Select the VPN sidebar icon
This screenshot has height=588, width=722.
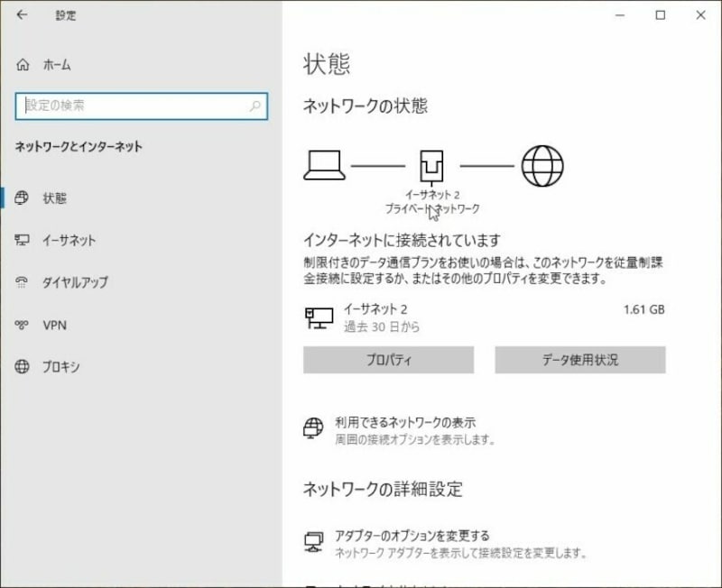coord(22,325)
